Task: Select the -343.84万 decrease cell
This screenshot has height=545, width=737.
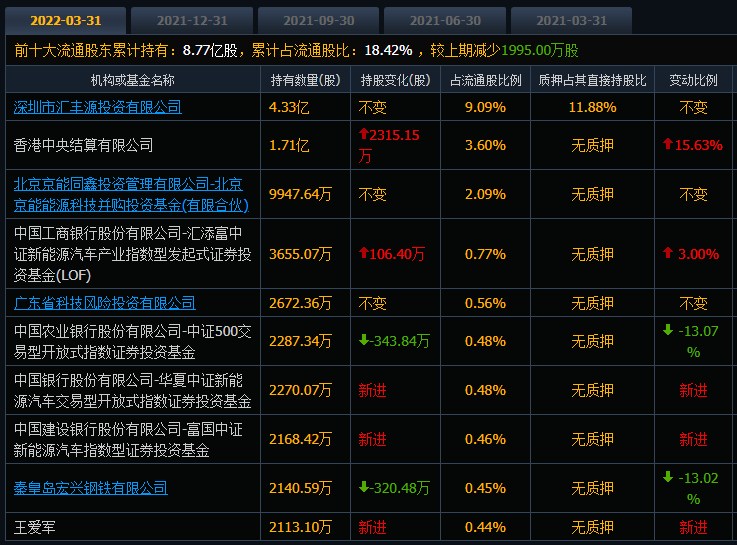Action: click(x=394, y=341)
